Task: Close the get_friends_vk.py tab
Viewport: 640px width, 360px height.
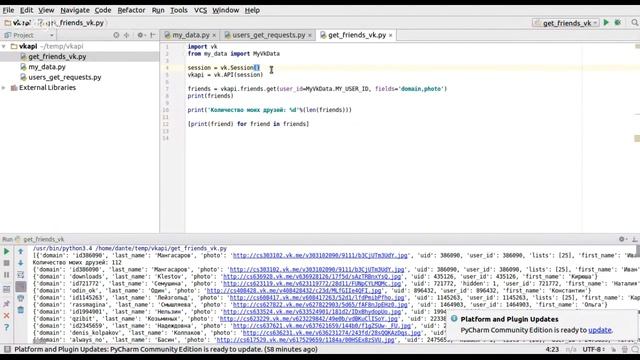Action: click(391, 36)
